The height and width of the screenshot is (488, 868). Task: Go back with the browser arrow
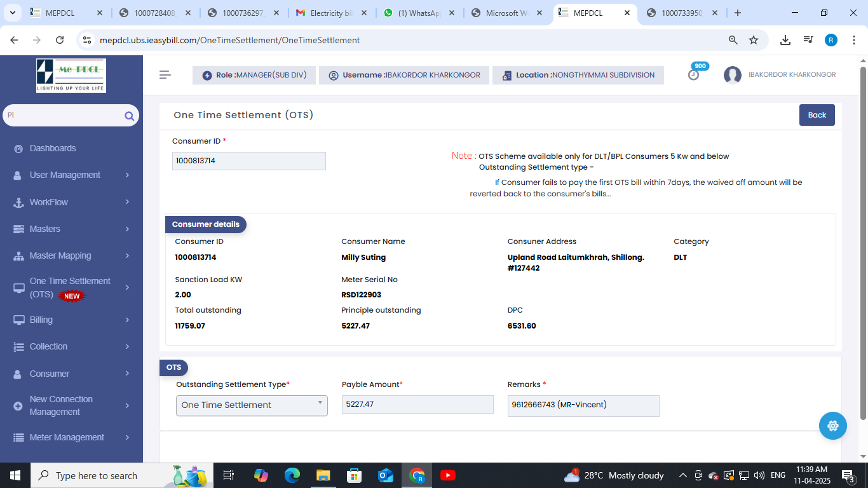pos(14,40)
